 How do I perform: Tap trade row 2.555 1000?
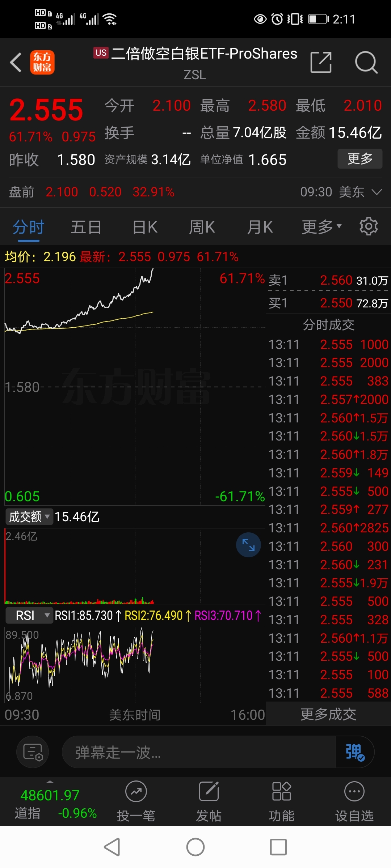tap(328, 344)
